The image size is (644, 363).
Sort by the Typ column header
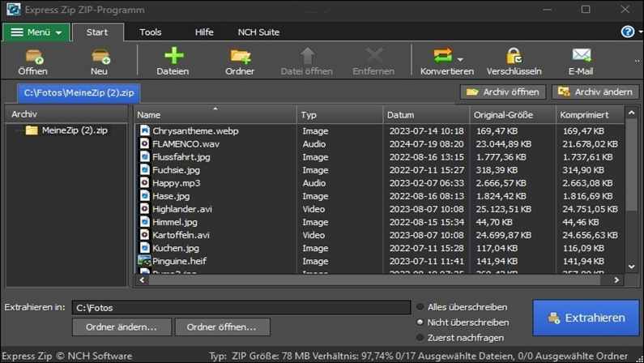(x=339, y=114)
